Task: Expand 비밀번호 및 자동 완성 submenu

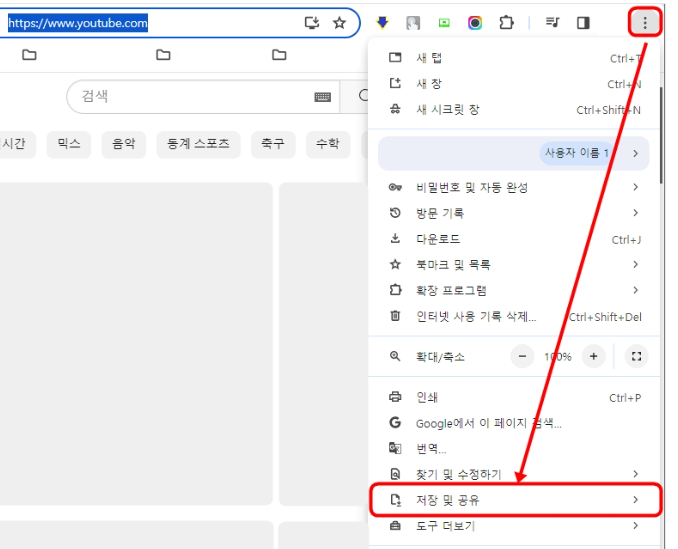Action: 514,187
